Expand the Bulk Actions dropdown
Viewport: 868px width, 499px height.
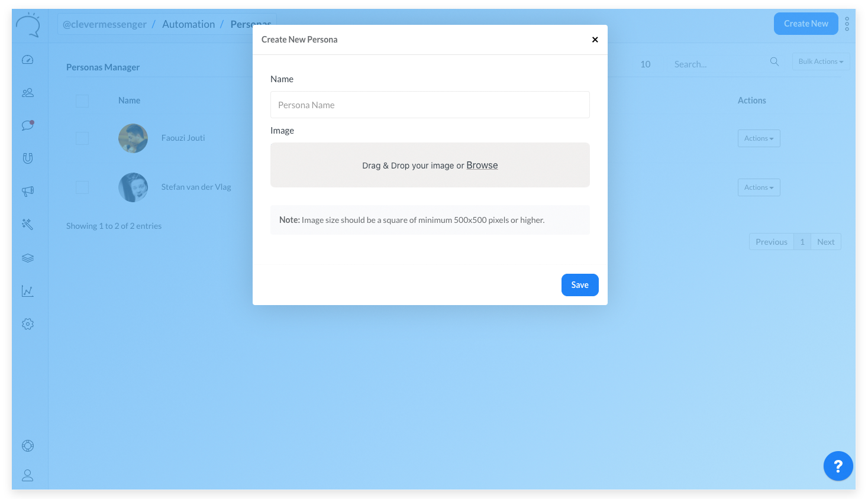(821, 61)
